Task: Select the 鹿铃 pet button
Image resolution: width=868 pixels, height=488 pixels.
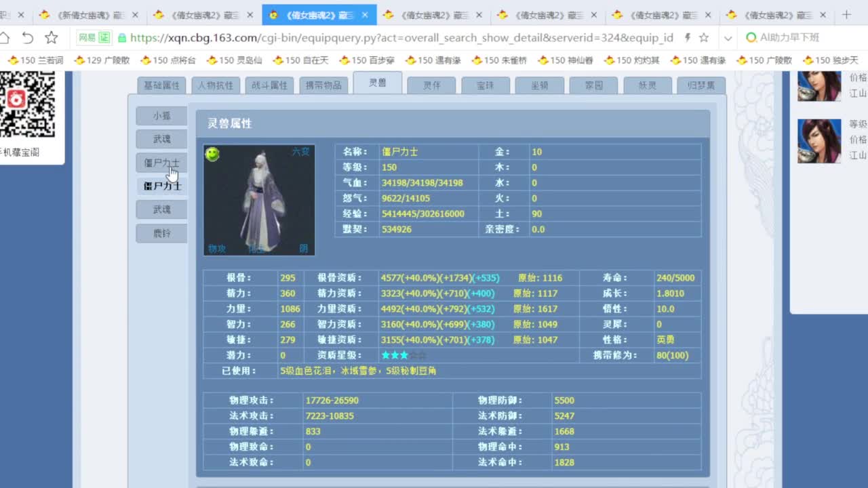Action: click(x=161, y=233)
